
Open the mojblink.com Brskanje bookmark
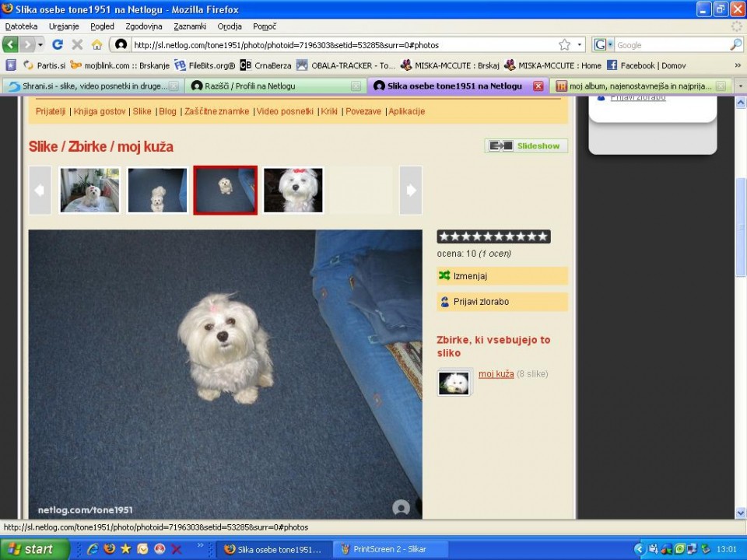pyautogui.click(x=120, y=65)
